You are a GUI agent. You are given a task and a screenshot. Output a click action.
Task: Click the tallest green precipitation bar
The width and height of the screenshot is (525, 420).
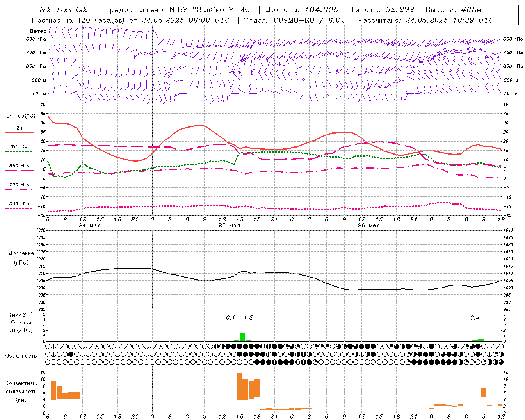click(x=242, y=338)
